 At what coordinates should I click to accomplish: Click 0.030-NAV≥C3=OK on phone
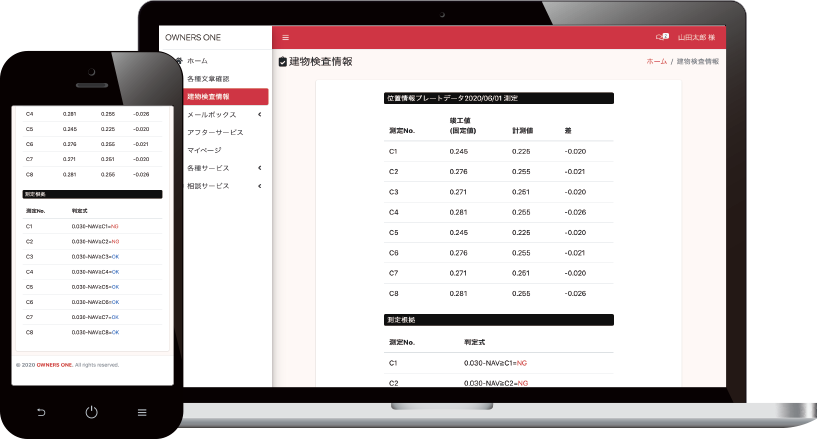point(95,257)
